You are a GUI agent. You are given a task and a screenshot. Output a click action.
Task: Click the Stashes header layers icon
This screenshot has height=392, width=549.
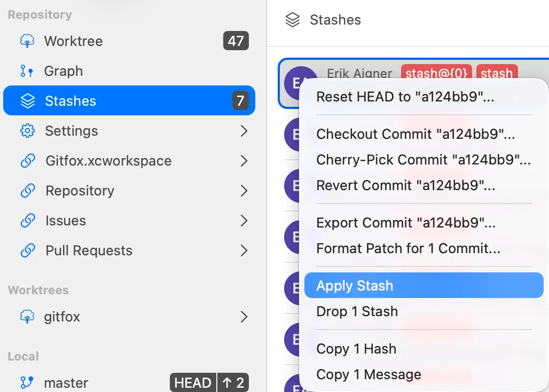(x=293, y=20)
